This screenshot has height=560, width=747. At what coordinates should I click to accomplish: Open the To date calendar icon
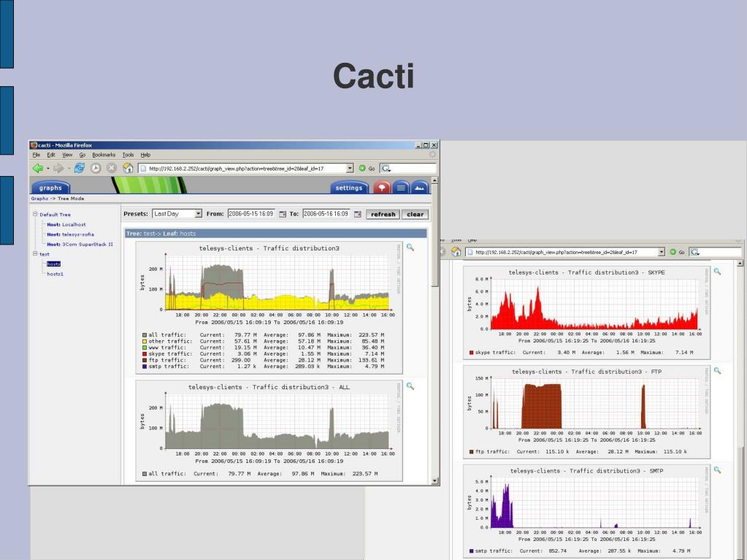[x=358, y=214]
